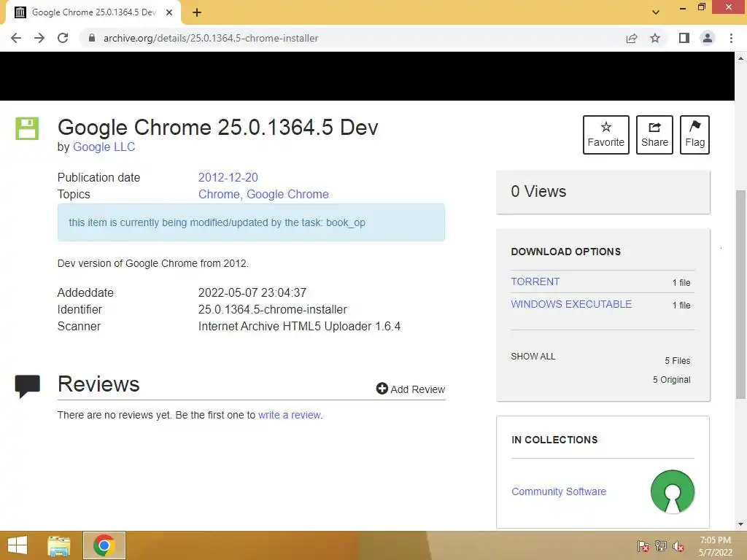Open the network tray icon

[x=661, y=546]
